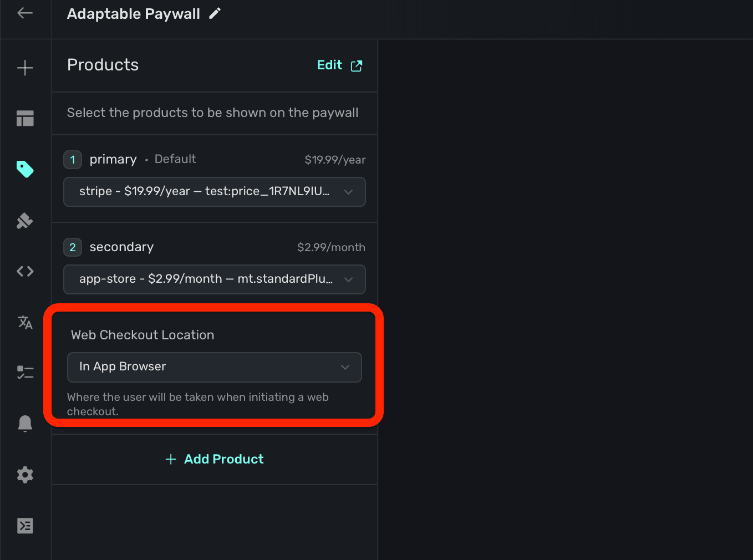This screenshot has height=560, width=753.
Task: Expand the secondary product app-store dropdown
Action: [215, 279]
